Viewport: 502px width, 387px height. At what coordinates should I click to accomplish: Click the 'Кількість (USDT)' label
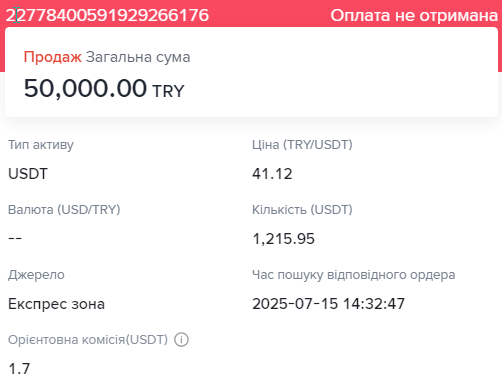click(302, 210)
